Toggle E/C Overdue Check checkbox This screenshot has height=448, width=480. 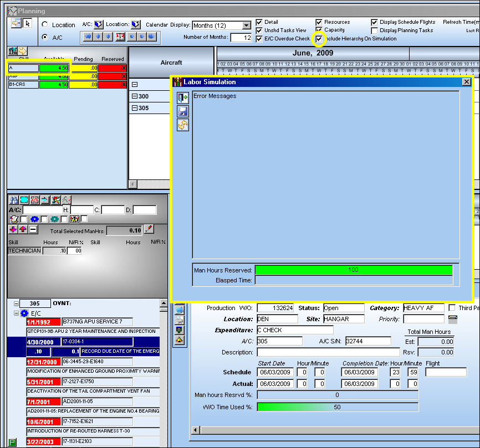click(259, 39)
